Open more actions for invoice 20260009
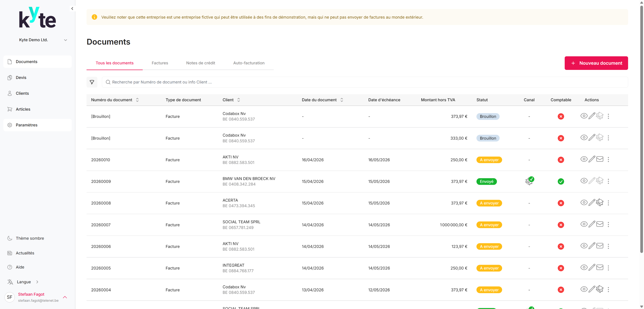Screen dimensions: 644x309 (608, 181)
